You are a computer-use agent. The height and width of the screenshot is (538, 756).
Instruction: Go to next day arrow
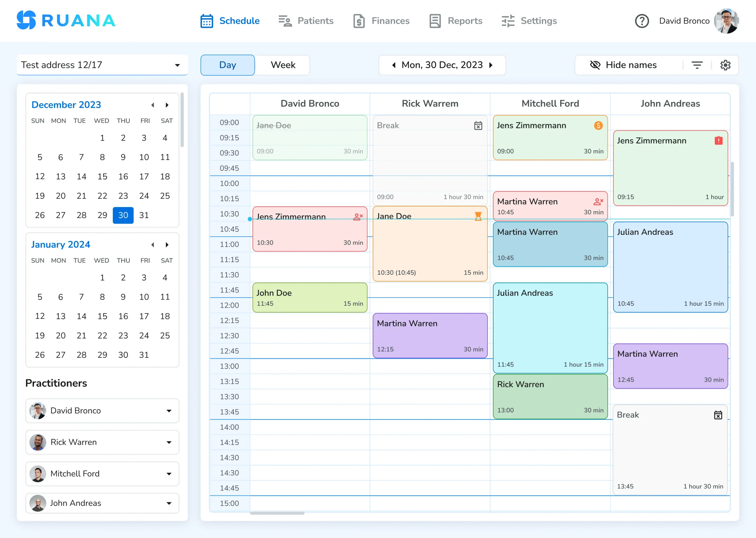tap(491, 65)
